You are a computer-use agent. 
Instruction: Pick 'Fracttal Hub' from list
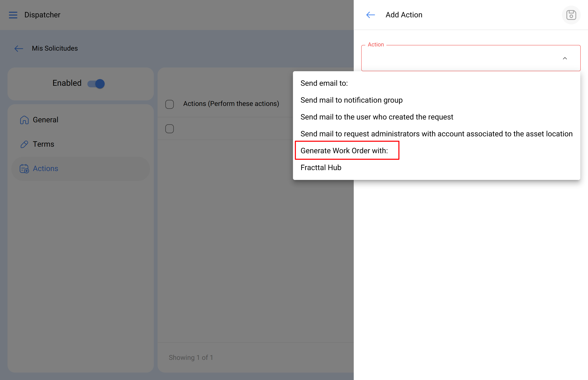point(321,168)
